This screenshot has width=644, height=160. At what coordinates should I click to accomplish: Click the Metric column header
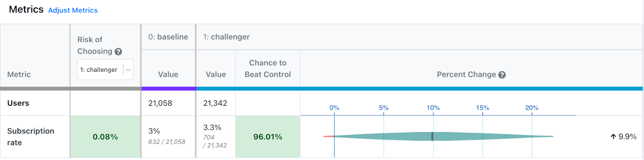19,74
